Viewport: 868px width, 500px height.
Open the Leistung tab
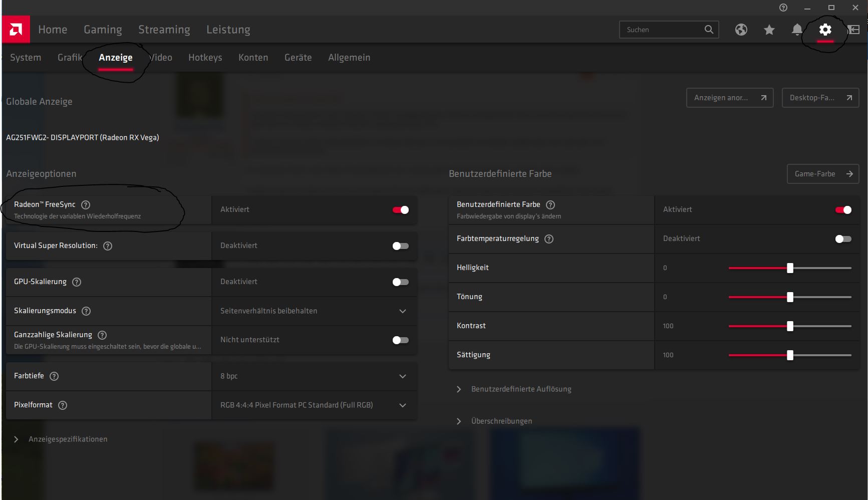(228, 30)
